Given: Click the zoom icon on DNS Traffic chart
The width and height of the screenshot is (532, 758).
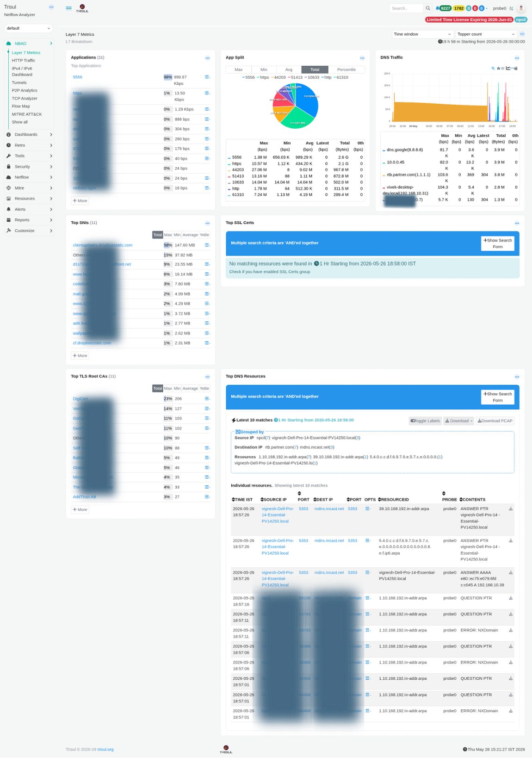Looking at the screenshot, I should tap(493, 69).
